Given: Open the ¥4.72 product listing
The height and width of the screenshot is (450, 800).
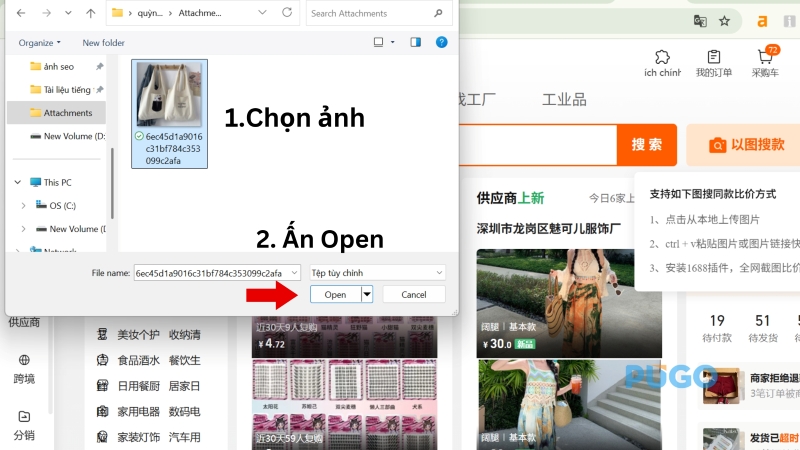Looking at the screenshot, I should click(x=344, y=336).
